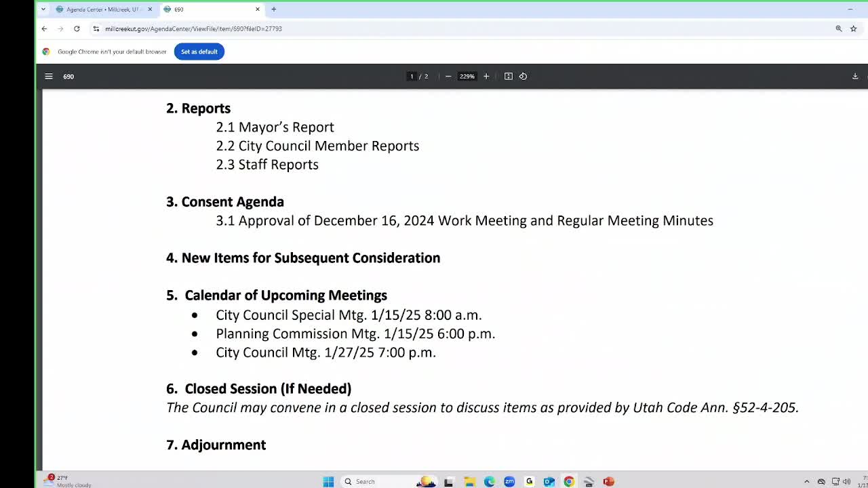Viewport: 868px width, 488px height.
Task: Click the '2. Reports' heading
Action: click(198, 108)
